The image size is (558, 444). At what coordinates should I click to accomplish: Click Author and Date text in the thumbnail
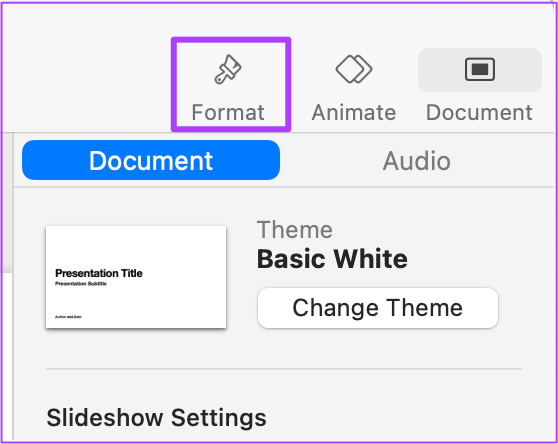tap(68, 317)
